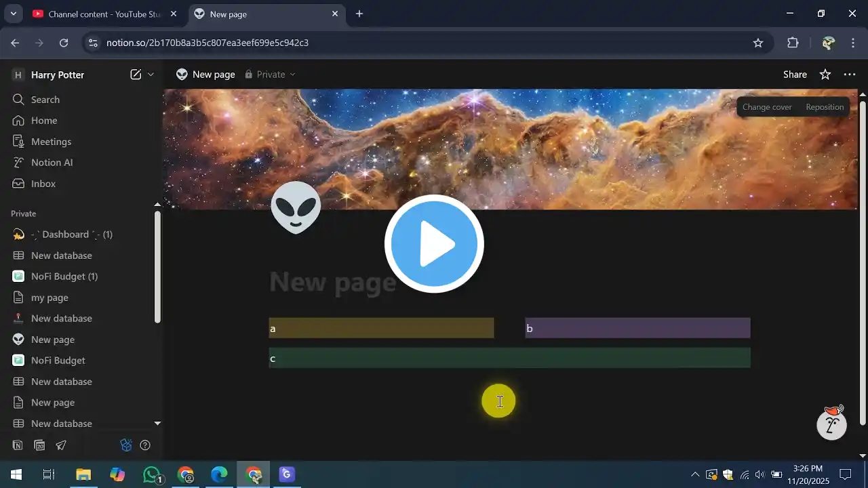
Task: Open the browser tab search chevron
Action: (x=13, y=14)
